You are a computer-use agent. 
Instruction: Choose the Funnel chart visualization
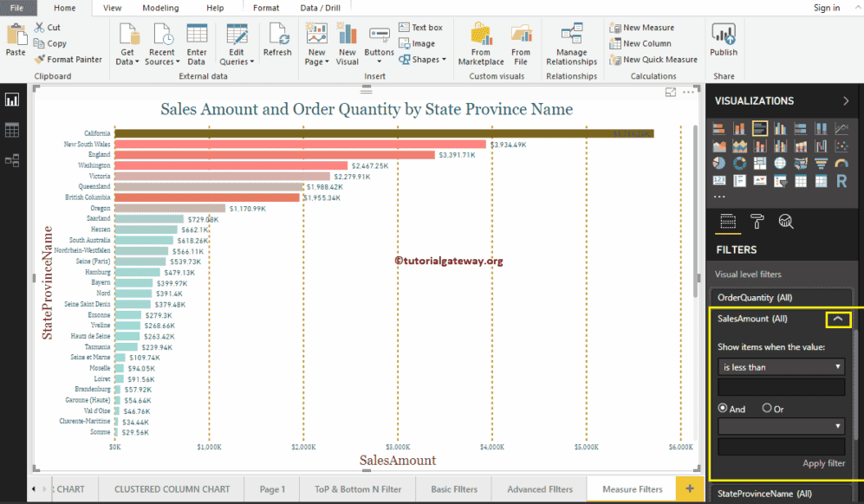(821, 163)
